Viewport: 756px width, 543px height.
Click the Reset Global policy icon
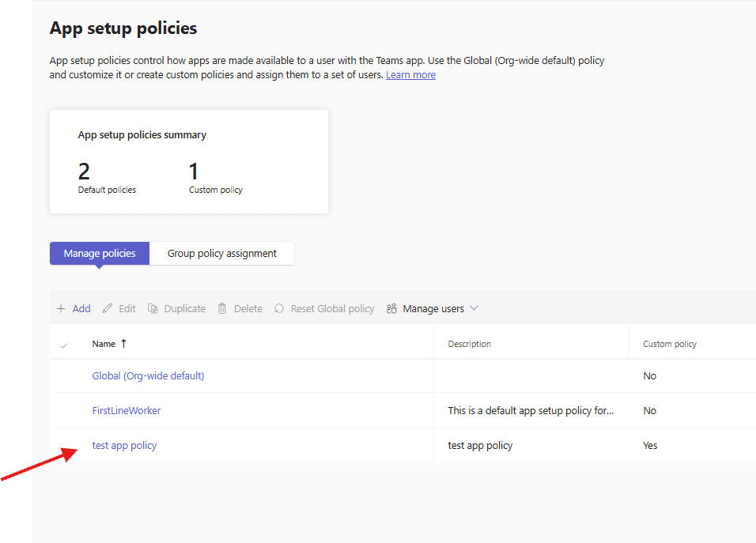[x=279, y=309]
